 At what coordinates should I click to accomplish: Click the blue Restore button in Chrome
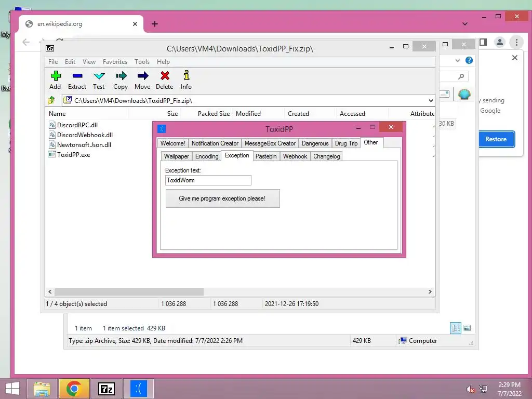[496, 139]
